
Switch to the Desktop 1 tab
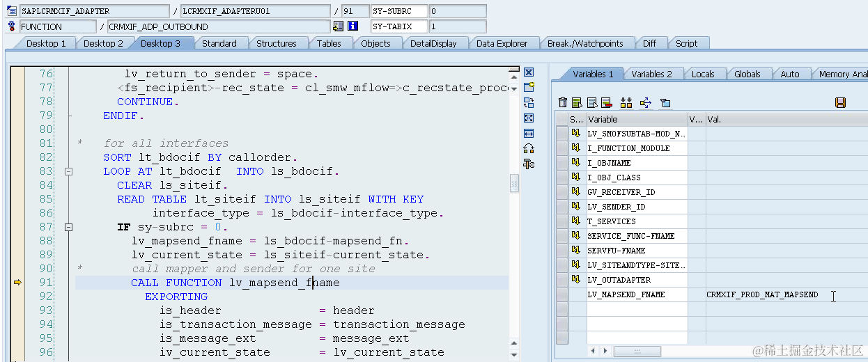pyautogui.click(x=46, y=43)
